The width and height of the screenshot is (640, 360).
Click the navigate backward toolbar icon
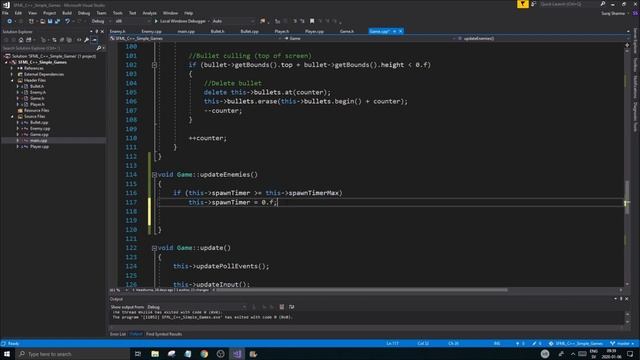pos(9,21)
